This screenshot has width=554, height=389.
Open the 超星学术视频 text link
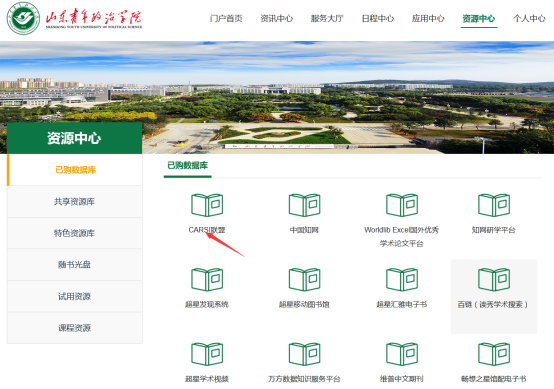pyautogui.click(x=207, y=379)
